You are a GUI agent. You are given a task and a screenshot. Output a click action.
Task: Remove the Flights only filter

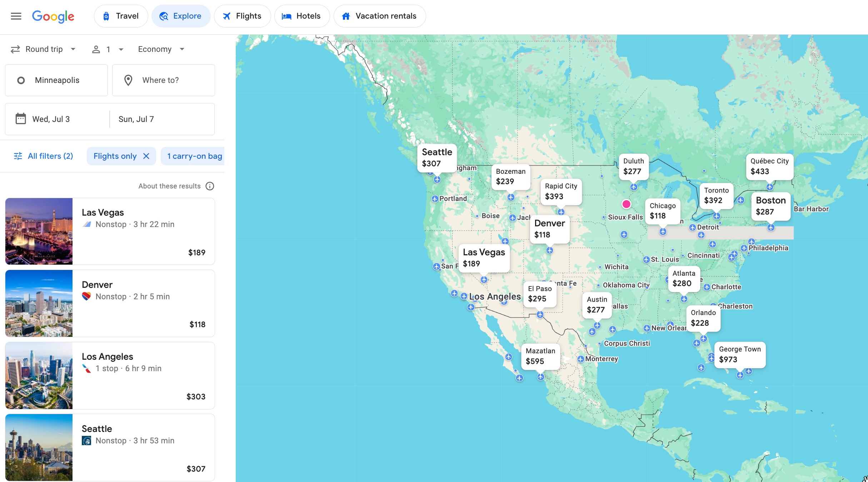(146, 156)
